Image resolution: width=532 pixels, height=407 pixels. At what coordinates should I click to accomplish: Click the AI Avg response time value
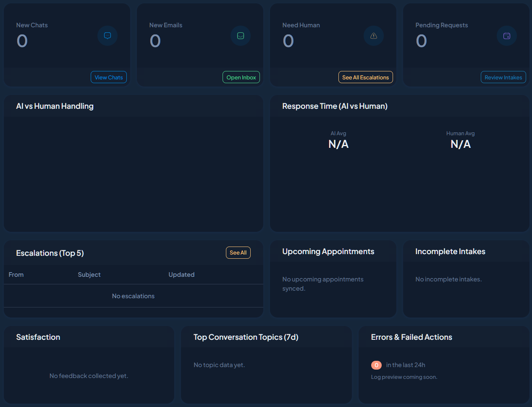coord(338,144)
